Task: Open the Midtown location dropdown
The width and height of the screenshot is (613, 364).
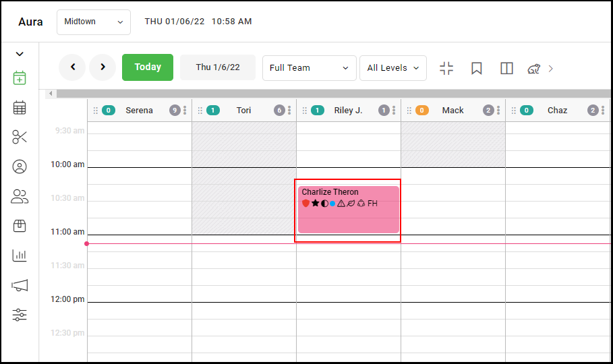Action: click(x=94, y=22)
